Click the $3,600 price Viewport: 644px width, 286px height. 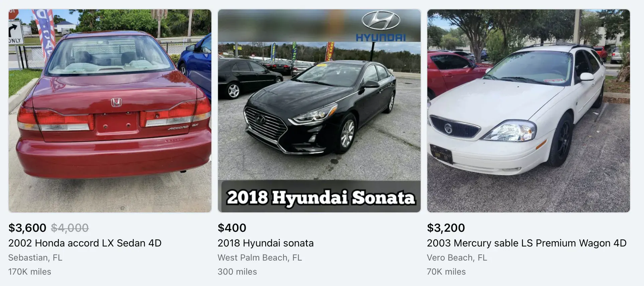pos(27,228)
